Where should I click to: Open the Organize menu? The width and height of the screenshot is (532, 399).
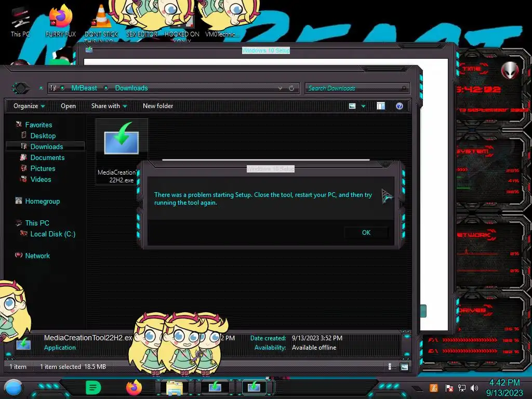(29, 106)
